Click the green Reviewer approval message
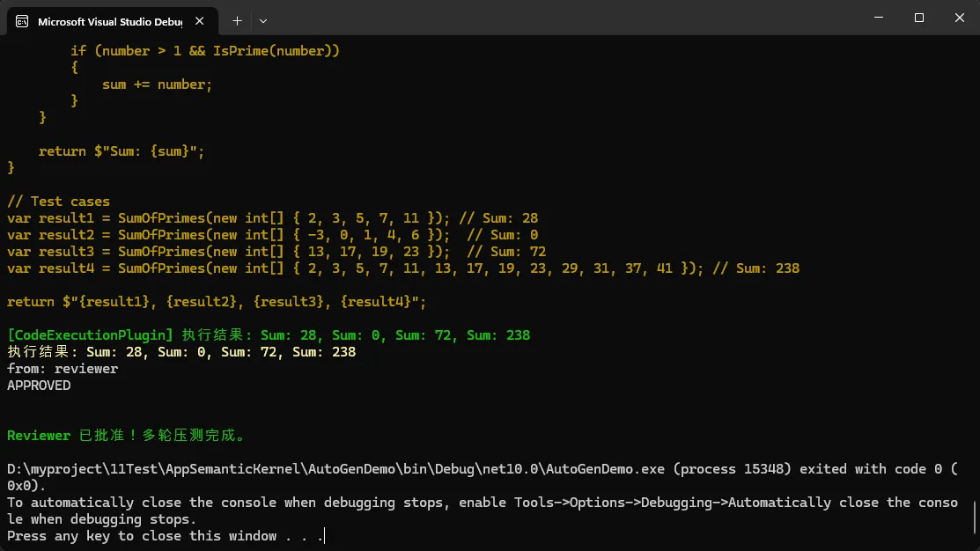The width and height of the screenshot is (980, 551). pyautogui.click(x=126, y=436)
